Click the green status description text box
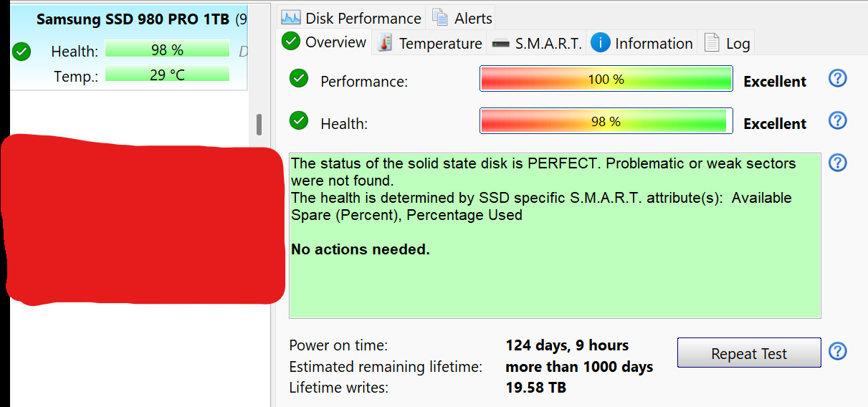Viewport: 868px width, 407px height. [x=554, y=279]
